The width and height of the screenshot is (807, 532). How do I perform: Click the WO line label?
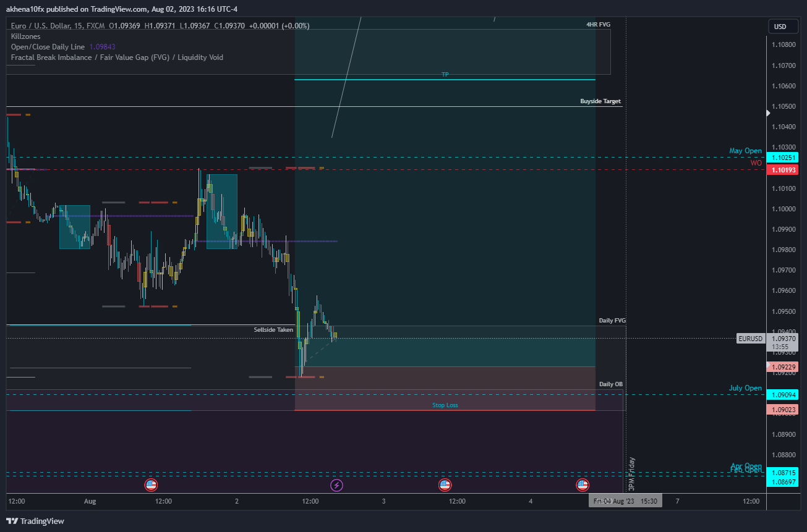tap(756, 163)
